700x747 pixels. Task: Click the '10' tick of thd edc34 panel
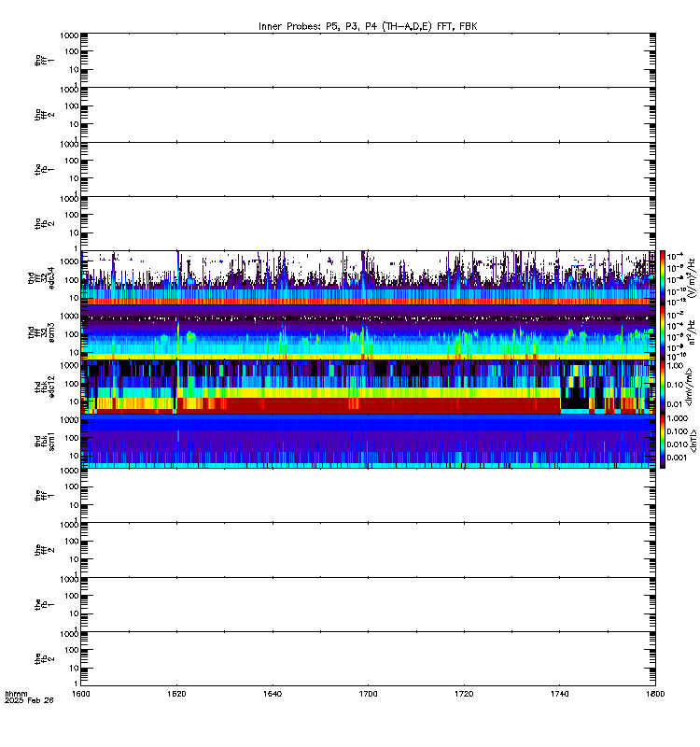click(x=74, y=298)
